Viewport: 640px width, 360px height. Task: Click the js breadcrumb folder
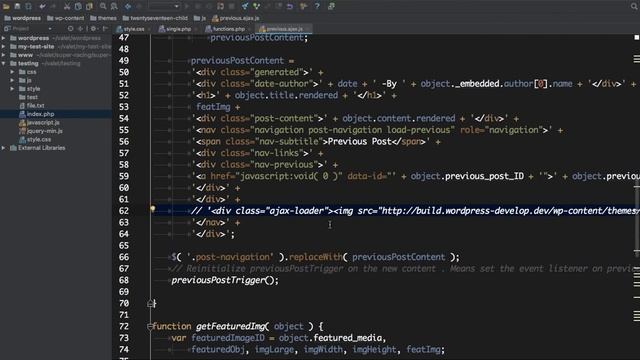[200, 18]
